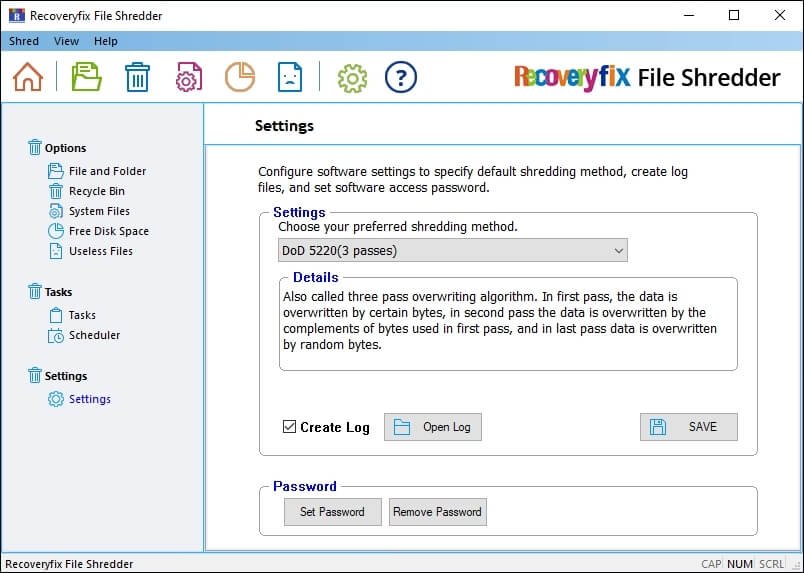This screenshot has width=804, height=573.
Task: Click the green Settings gear toolbar icon
Action: click(x=352, y=77)
